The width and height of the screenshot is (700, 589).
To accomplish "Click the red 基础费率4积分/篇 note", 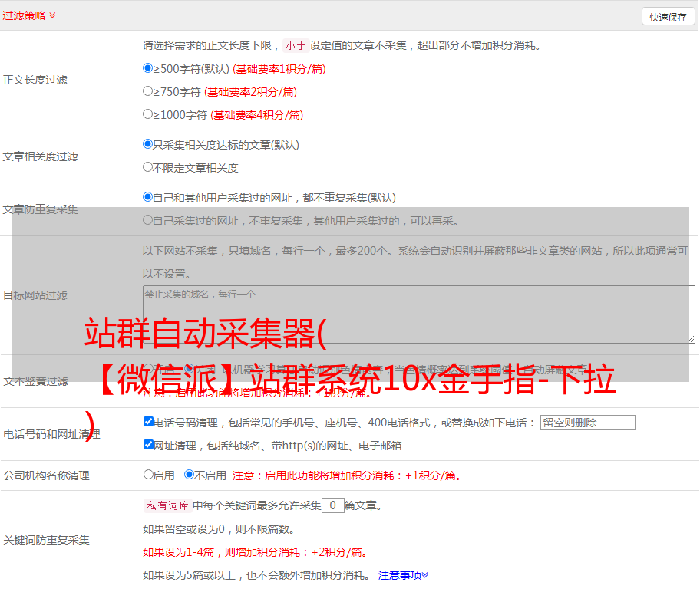I will pyautogui.click(x=257, y=115).
